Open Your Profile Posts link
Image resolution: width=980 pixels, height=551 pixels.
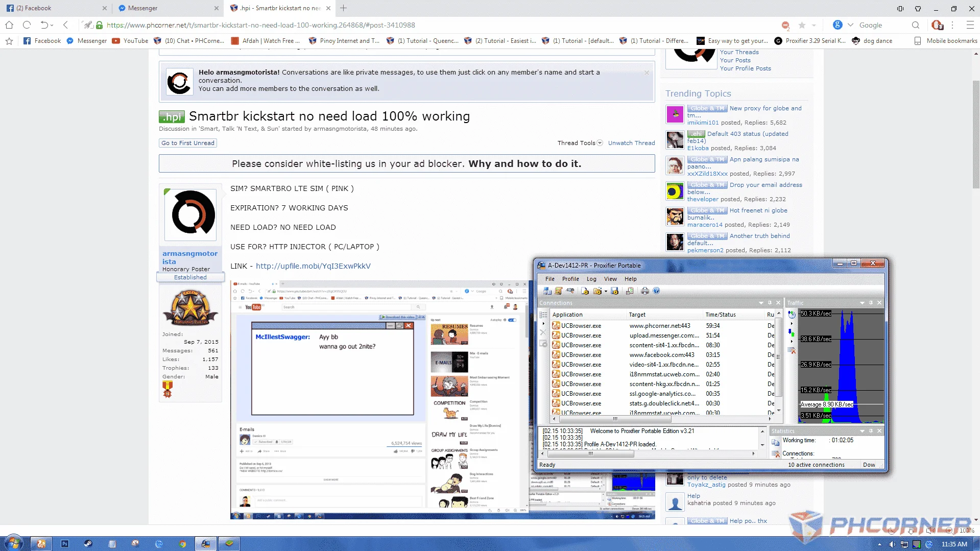745,68
